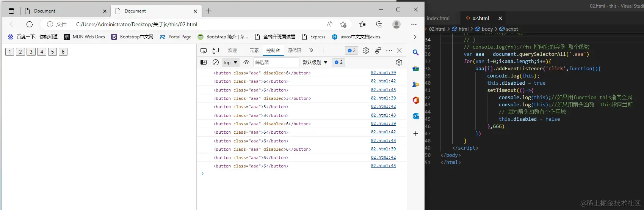Click page button 5
The width and height of the screenshot is (644, 210).
[52, 52]
